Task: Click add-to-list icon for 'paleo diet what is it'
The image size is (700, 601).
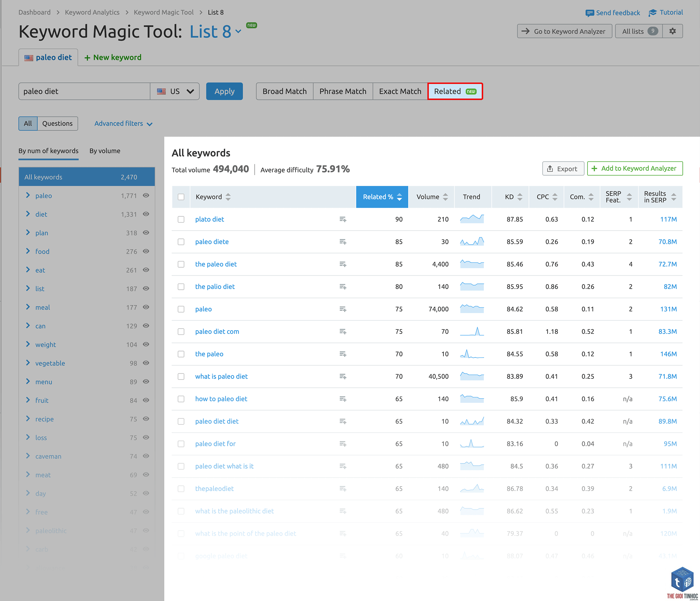Action: [342, 466]
